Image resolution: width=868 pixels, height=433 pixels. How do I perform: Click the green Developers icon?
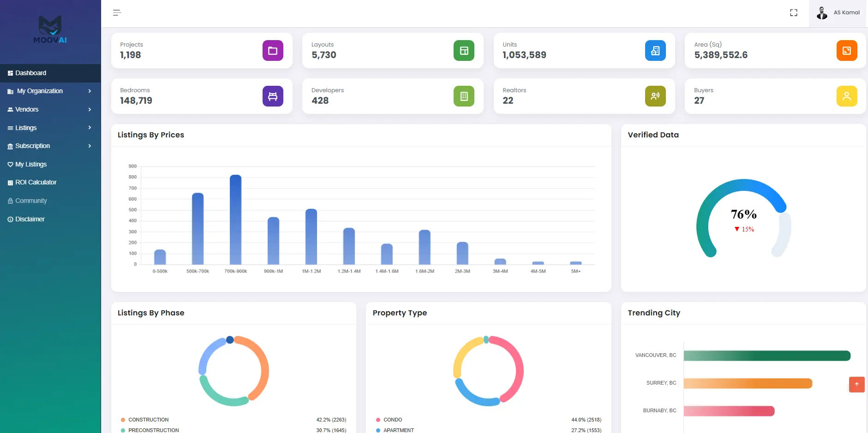pos(464,96)
